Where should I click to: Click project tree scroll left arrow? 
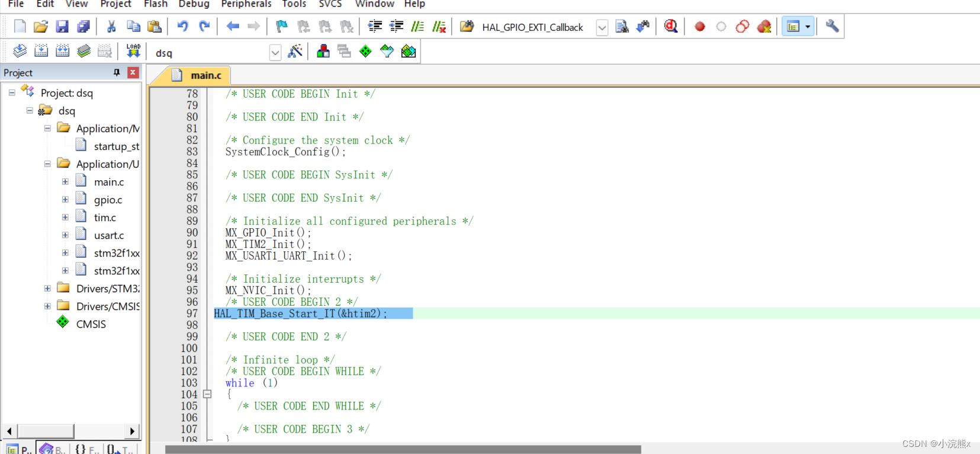click(x=9, y=431)
